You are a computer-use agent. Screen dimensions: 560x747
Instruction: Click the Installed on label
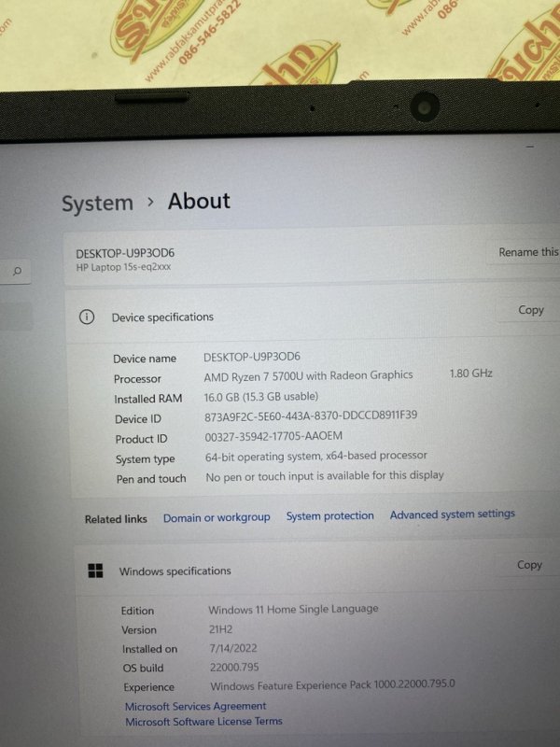click(x=149, y=649)
